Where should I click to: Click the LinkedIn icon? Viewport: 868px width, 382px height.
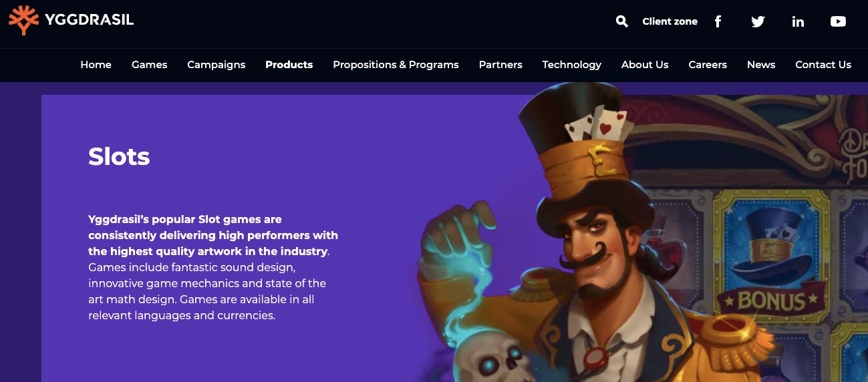798,21
